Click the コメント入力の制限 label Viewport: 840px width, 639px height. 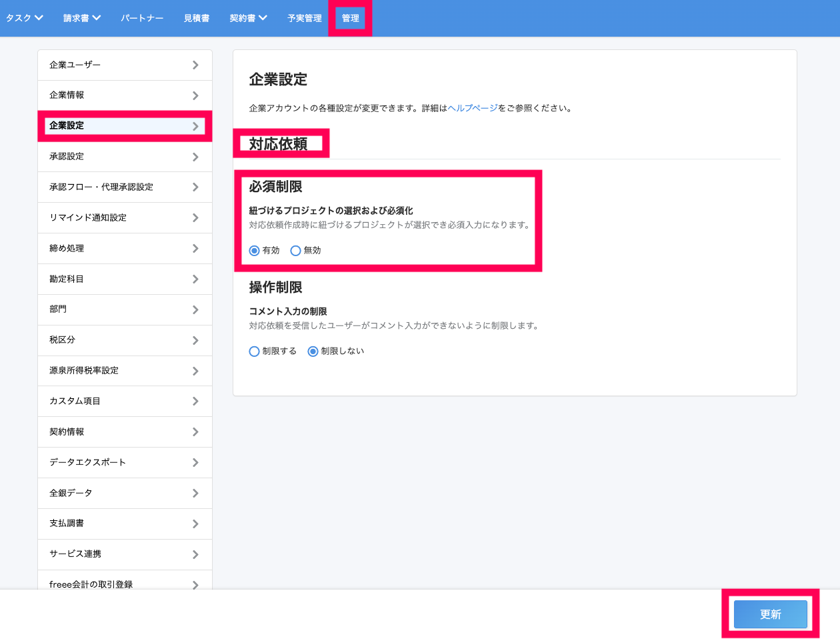[x=288, y=311]
